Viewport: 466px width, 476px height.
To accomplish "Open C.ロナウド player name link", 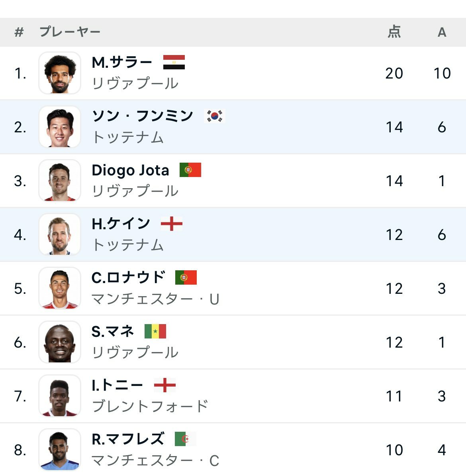I will [128, 278].
